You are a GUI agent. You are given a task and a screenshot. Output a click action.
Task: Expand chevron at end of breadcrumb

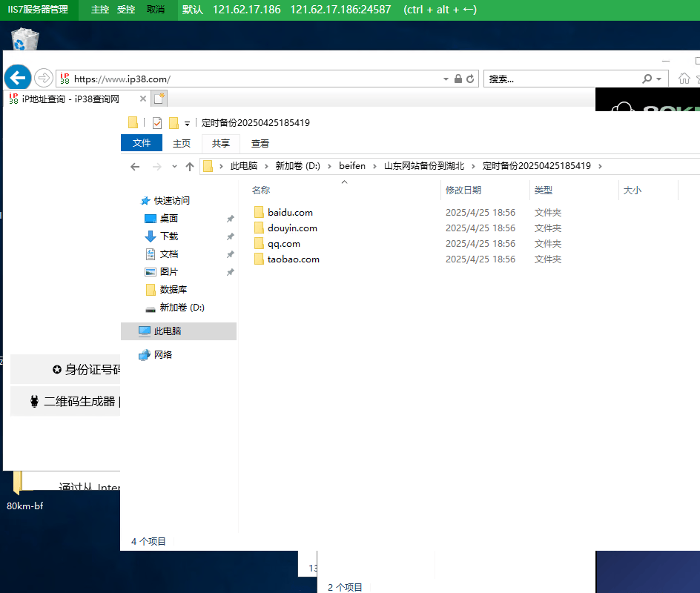coord(600,167)
